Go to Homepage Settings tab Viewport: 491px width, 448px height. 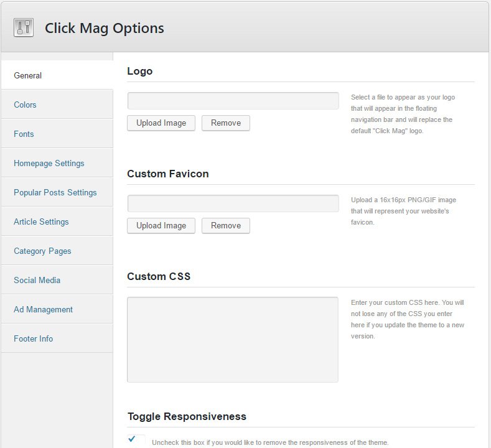(x=49, y=163)
